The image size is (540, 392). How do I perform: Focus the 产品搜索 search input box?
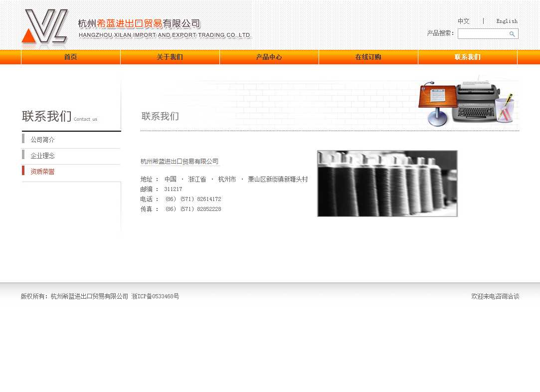pyautogui.click(x=483, y=34)
